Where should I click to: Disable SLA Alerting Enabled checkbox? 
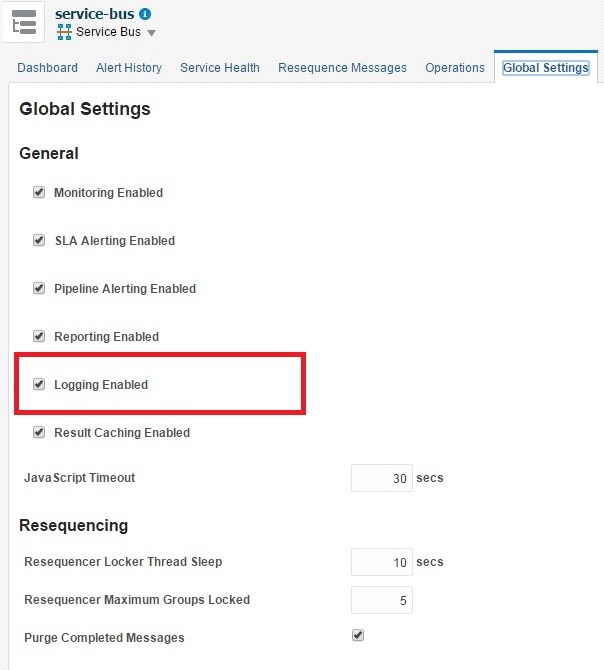point(39,240)
